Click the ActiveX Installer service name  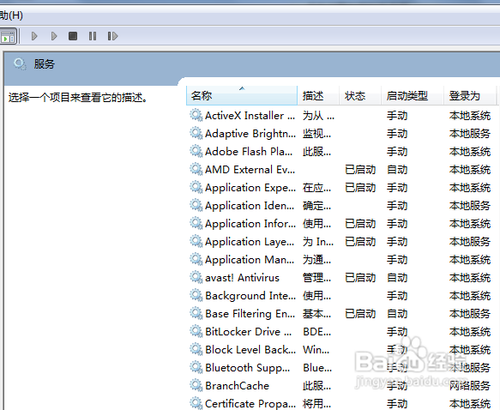tap(250, 116)
